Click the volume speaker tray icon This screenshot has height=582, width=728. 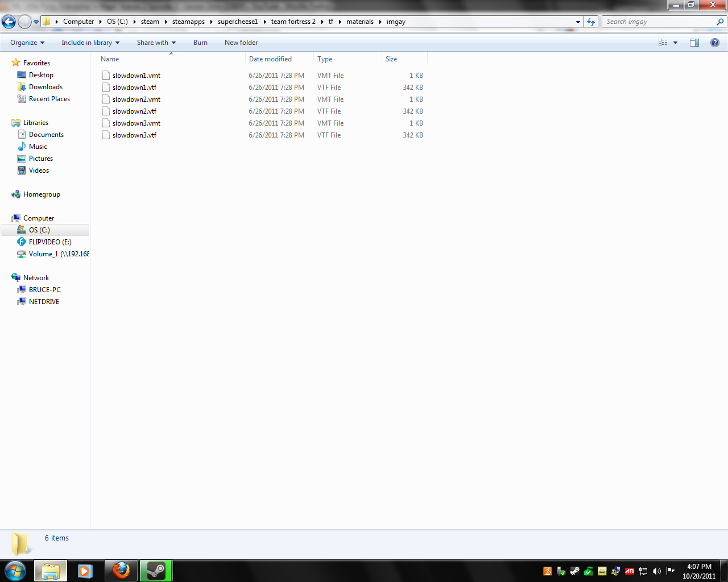tap(657, 571)
